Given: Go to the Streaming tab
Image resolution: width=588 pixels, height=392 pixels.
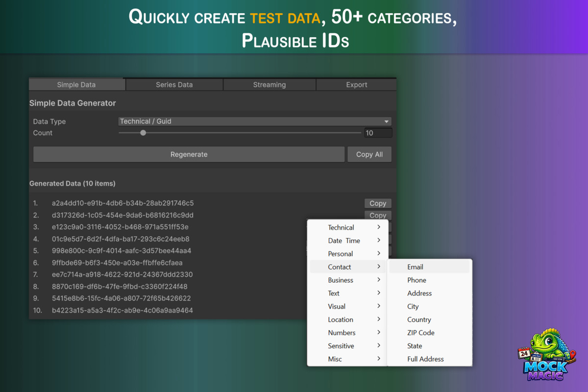Looking at the screenshot, I should 269,85.
